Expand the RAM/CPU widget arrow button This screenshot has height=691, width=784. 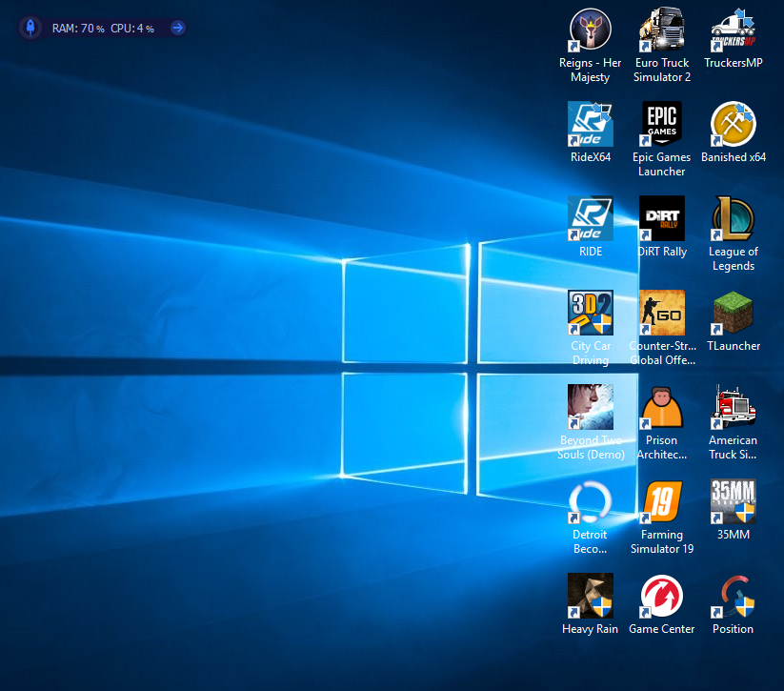tap(177, 28)
